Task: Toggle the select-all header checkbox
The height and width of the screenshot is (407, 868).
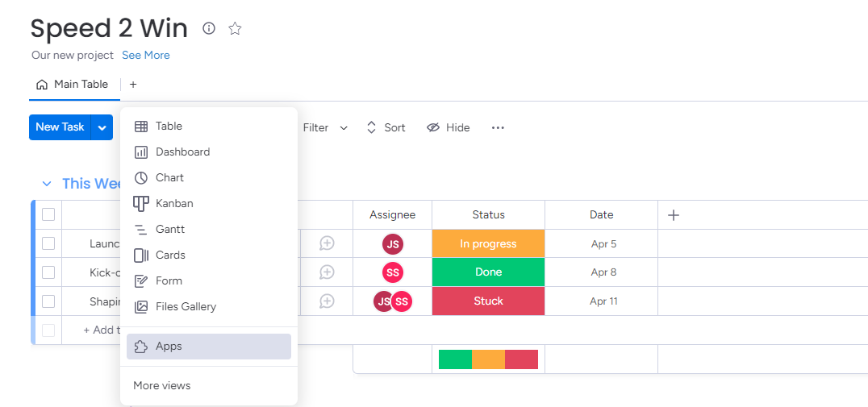Action: pyautogui.click(x=48, y=214)
